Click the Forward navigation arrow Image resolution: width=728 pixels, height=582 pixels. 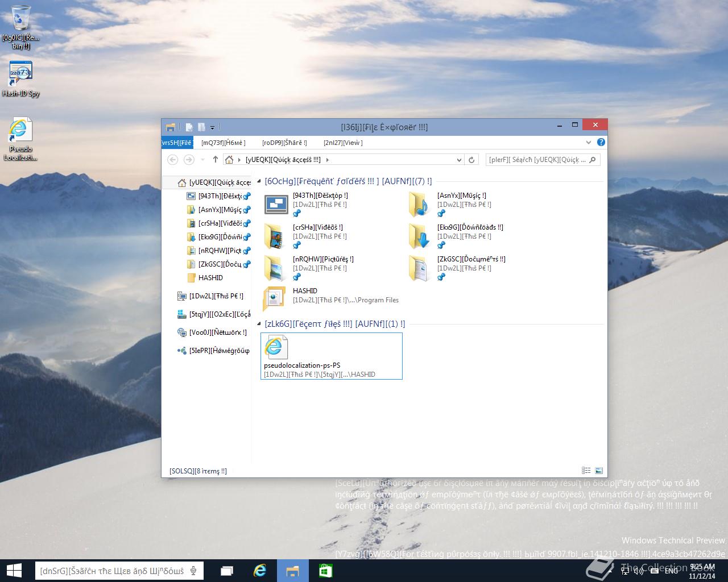[x=189, y=160]
